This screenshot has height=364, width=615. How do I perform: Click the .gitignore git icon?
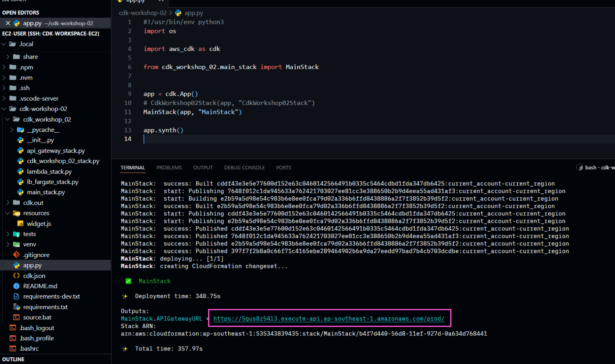click(x=16, y=255)
